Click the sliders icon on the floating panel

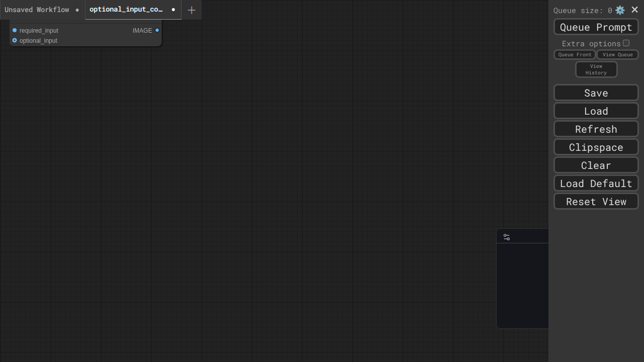coord(507,237)
